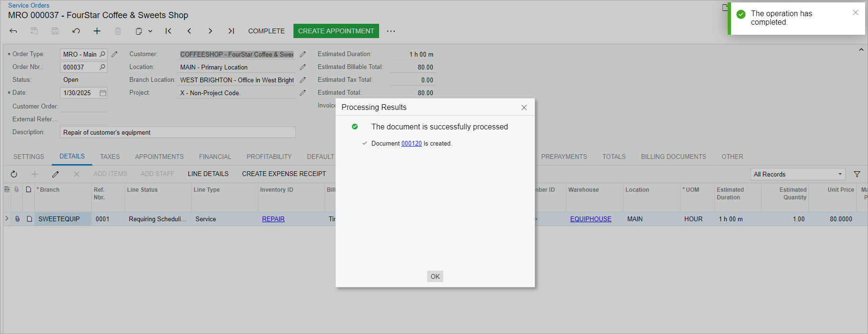Screen dimensions: 868x334
Task: Click the CREATE EXPENSE RECEIPT button
Action: [284, 174]
